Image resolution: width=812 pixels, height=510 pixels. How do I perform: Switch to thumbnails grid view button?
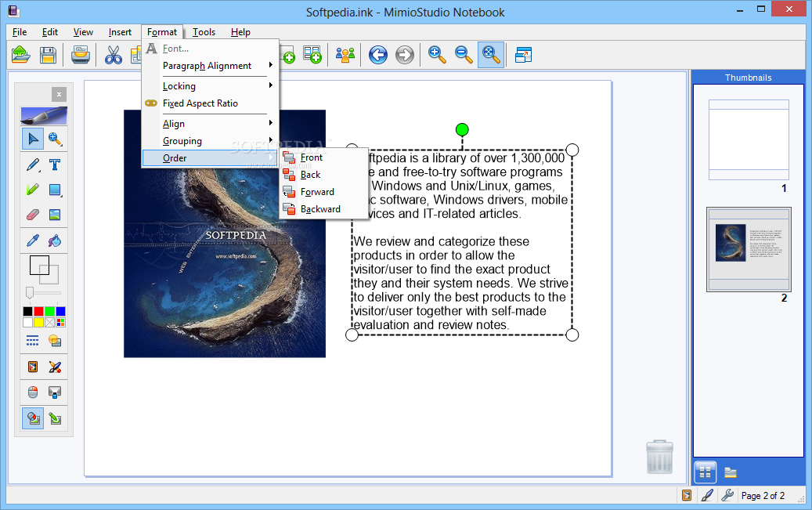tap(705, 472)
